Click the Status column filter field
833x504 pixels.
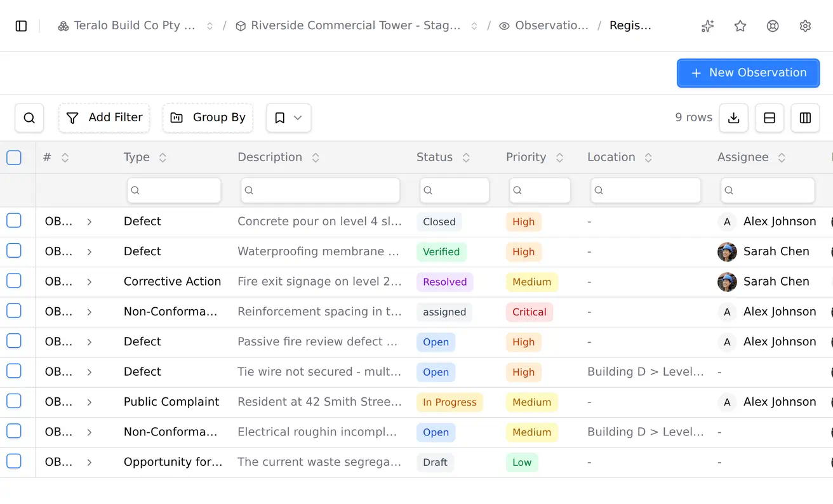(x=455, y=190)
